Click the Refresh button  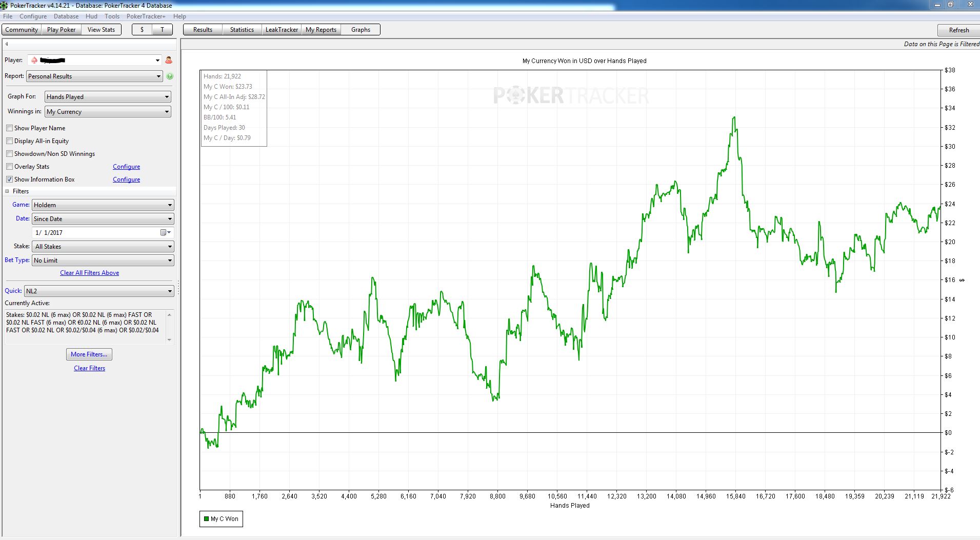(x=958, y=30)
